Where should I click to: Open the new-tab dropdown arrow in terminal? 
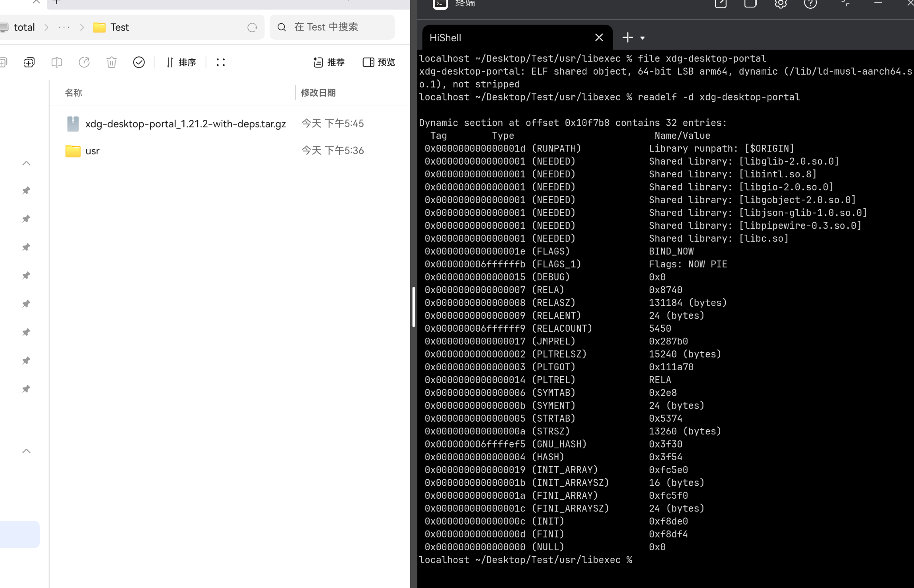tap(642, 38)
